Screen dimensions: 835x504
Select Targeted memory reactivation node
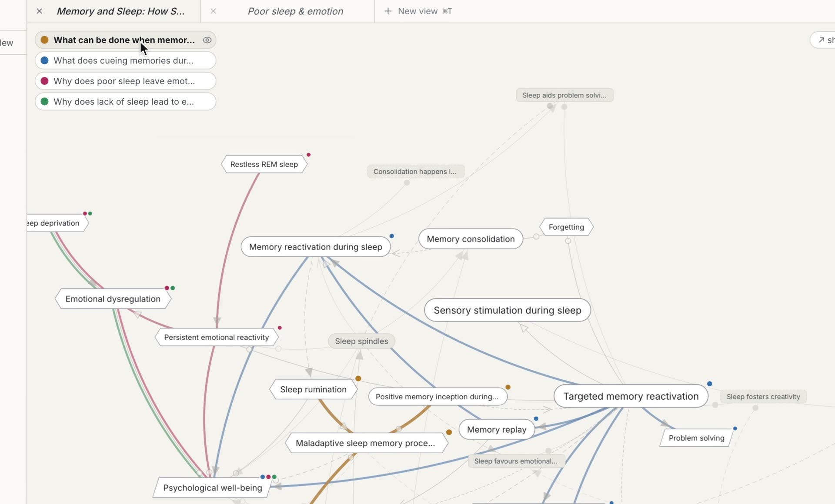pyautogui.click(x=631, y=396)
